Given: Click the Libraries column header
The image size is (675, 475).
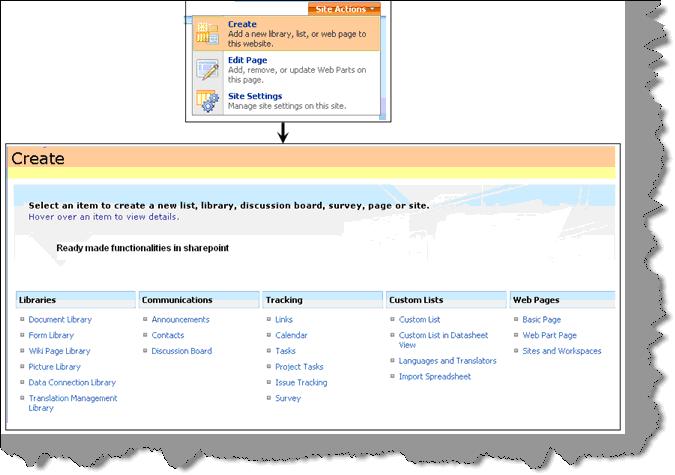Looking at the screenshot, I should (x=76, y=300).
